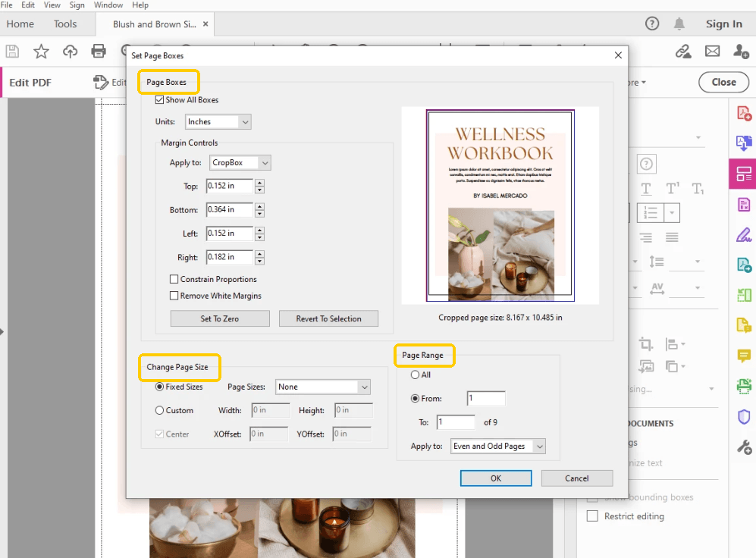Click the Cancel button
Screen dimensions: 756x558
[576, 478]
